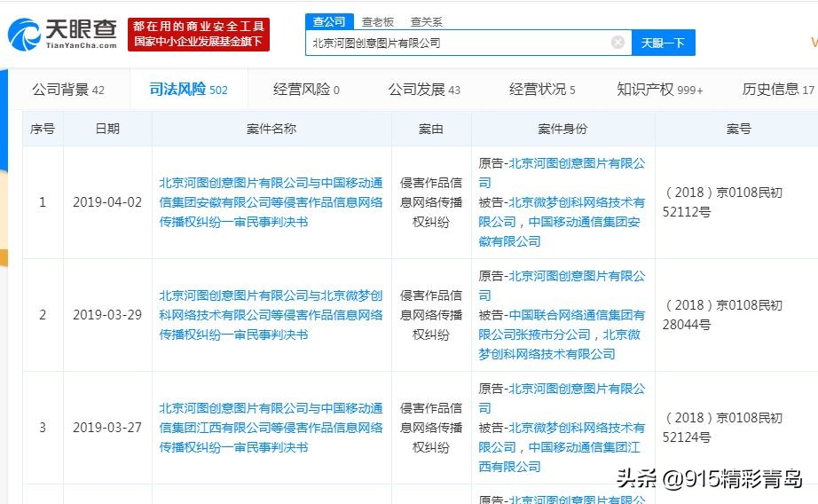This screenshot has height=504, width=818.
Task: Click the 案件名称 column header
Action: tap(271, 129)
